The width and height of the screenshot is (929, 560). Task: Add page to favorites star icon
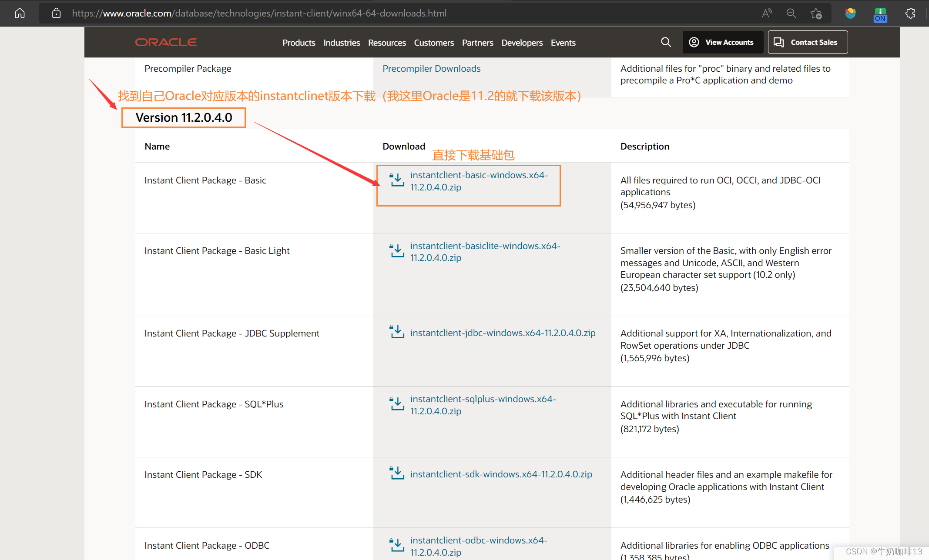[x=816, y=13]
